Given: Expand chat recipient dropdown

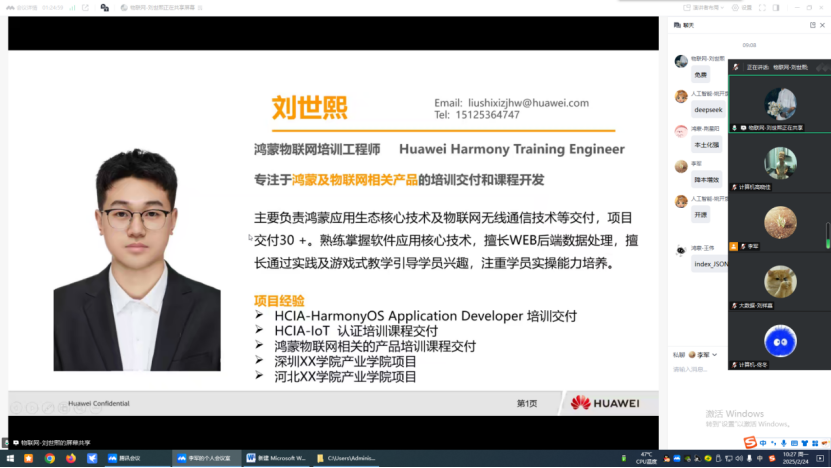Looking at the screenshot, I should click(x=705, y=354).
